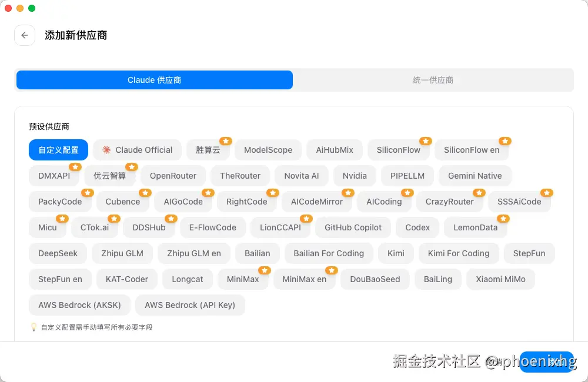Select Nvidia provider chip

(x=355, y=176)
